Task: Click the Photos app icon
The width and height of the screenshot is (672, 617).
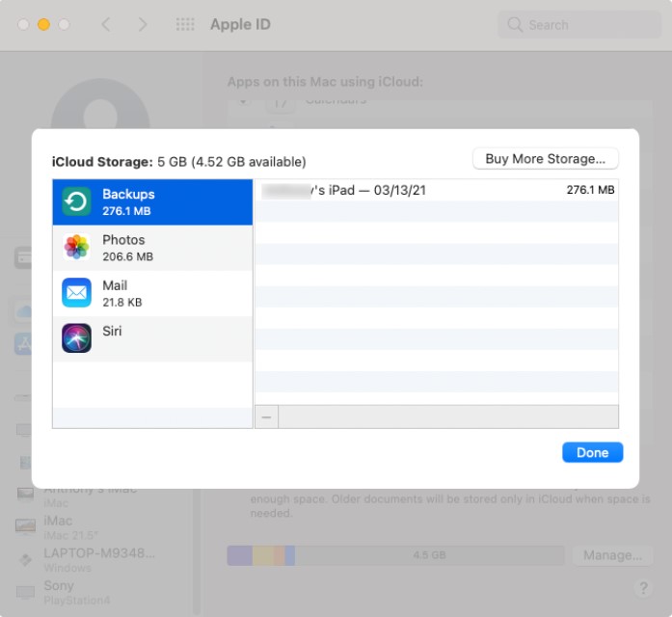Action: pyautogui.click(x=76, y=247)
